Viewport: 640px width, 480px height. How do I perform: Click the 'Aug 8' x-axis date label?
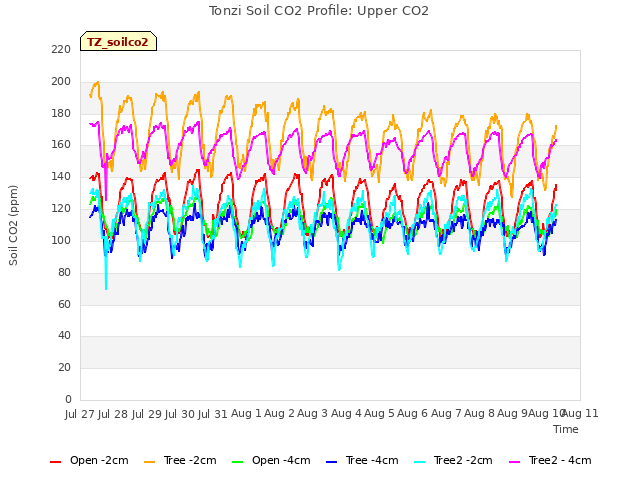click(479, 413)
